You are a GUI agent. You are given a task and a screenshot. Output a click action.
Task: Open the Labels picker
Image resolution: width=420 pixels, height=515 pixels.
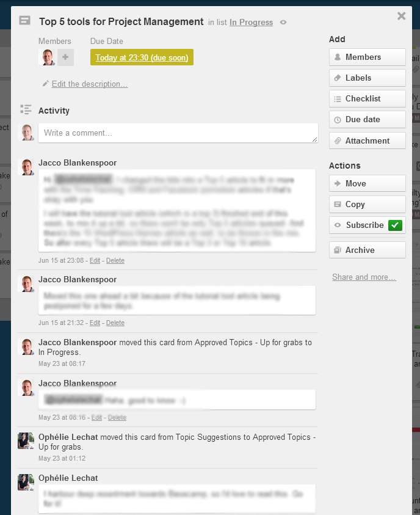coord(367,78)
